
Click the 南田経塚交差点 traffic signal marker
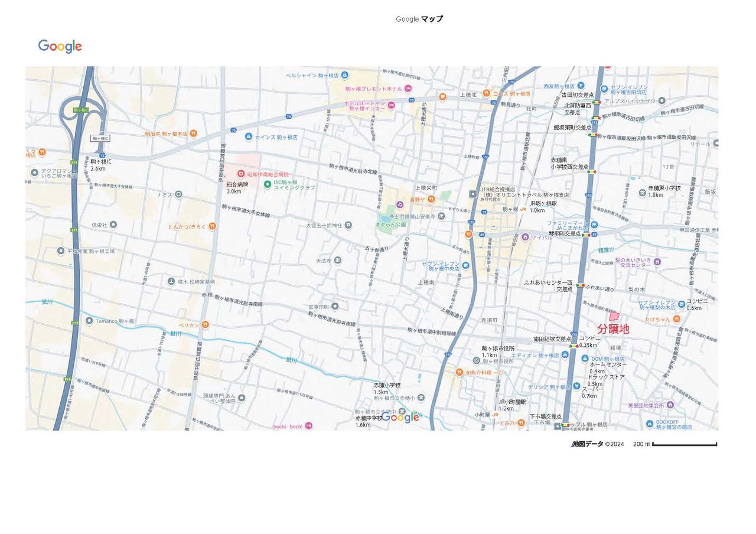[x=573, y=346]
